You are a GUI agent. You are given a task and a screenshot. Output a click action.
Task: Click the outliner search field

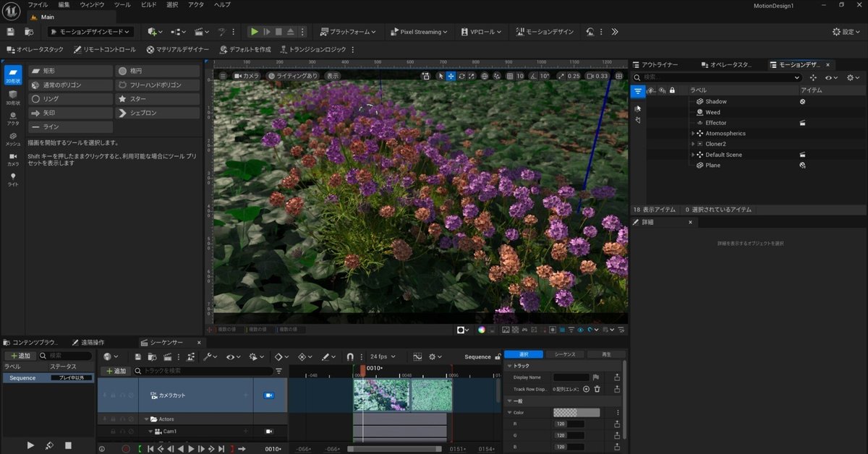717,77
